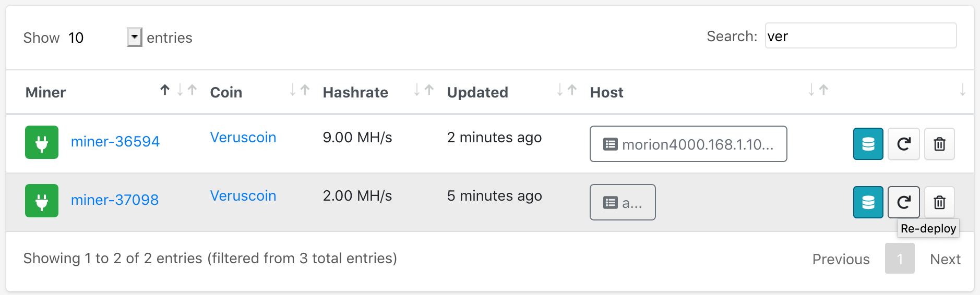This screenshot has width=980, height=295.
Task: Sort table by Hashrate column
Action: 355,92
